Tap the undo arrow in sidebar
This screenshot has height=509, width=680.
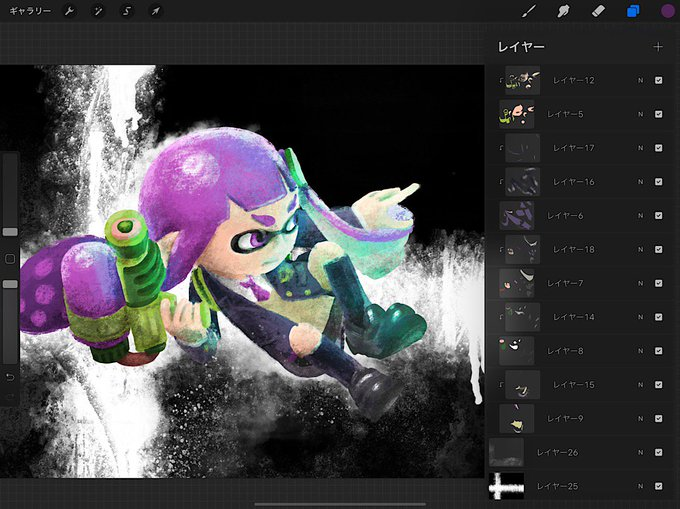click(10, 377)
